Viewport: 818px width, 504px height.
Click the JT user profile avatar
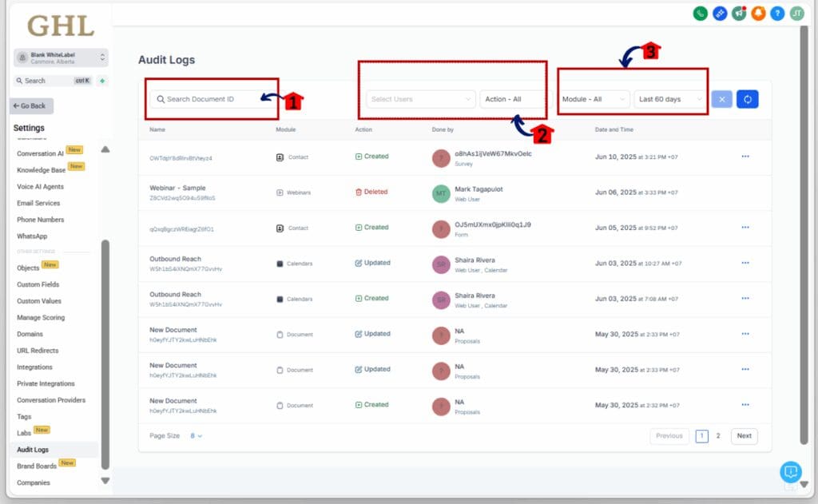tap(796, 14)
